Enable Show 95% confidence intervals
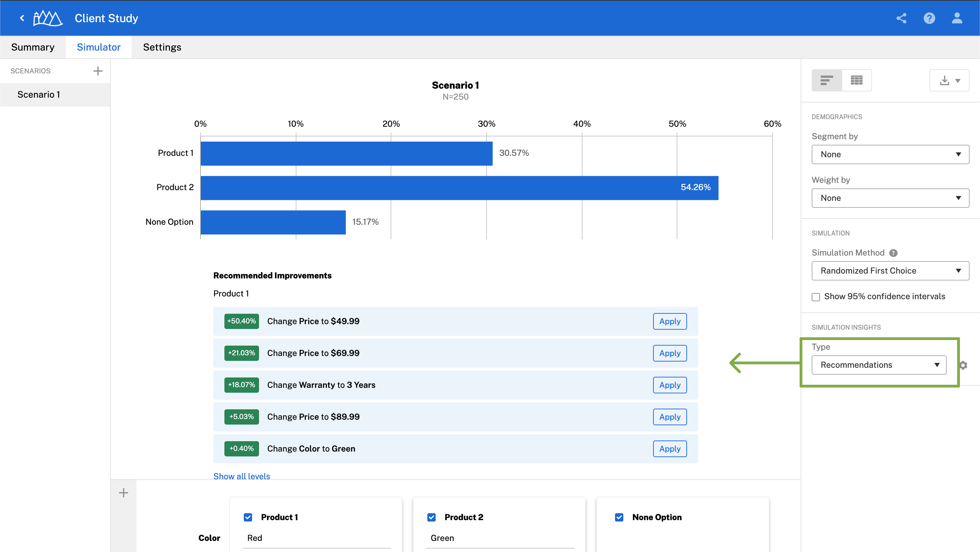This screenshot has width=980, height=552. tap(816, 297)
